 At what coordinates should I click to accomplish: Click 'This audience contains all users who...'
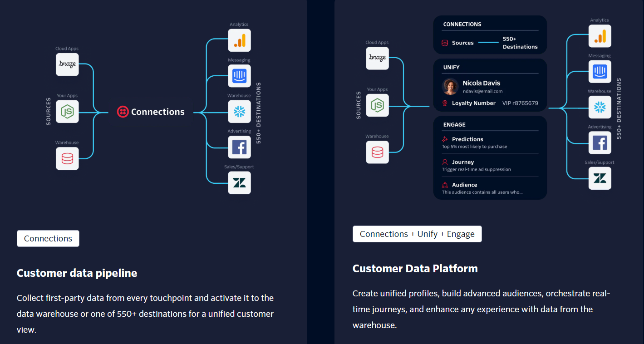(x=482, y=192)
